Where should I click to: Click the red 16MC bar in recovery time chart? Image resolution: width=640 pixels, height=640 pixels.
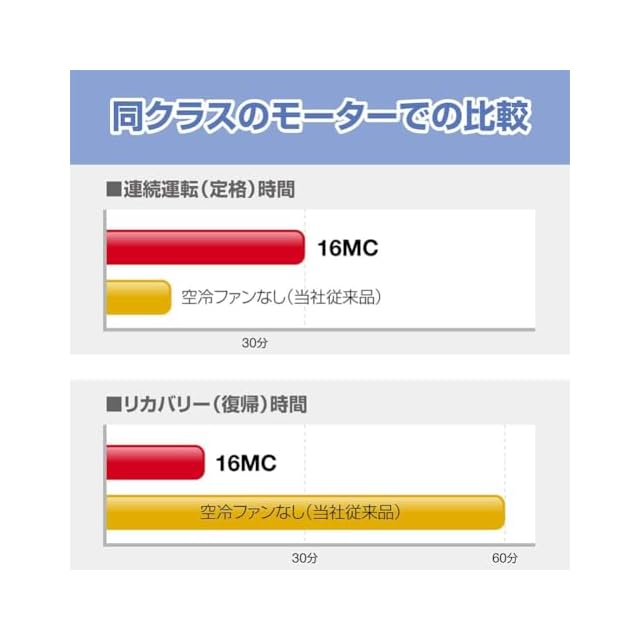point(155,462)
